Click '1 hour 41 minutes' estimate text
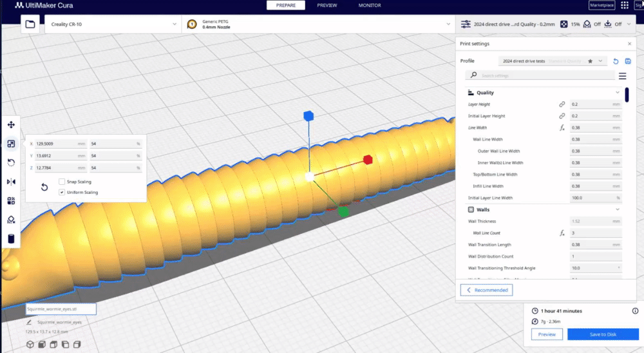 click(561, 311)
